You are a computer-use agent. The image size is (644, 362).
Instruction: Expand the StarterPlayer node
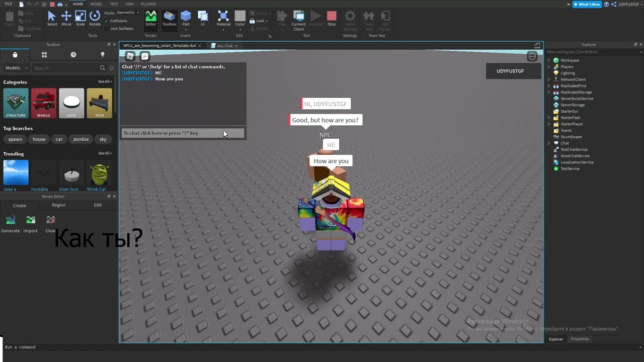click(x=549, y=124)
